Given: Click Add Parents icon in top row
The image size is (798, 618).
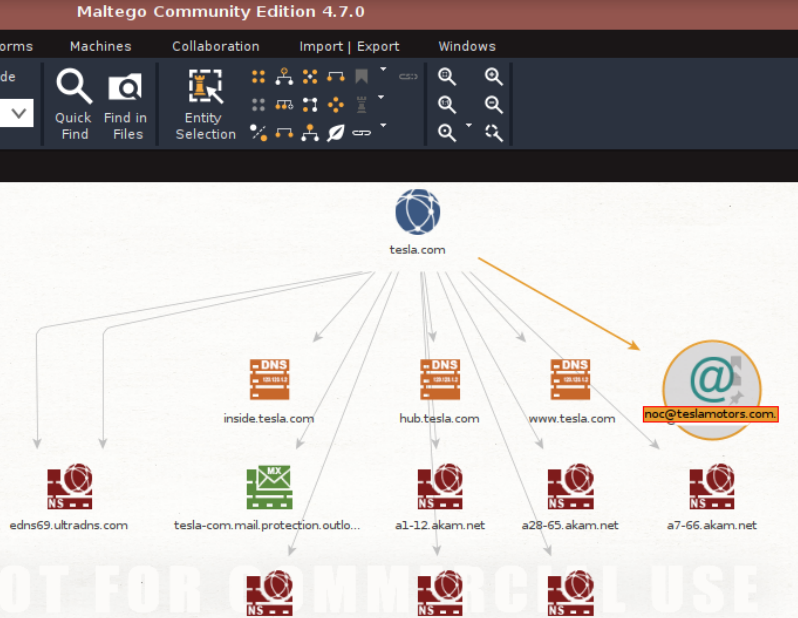Looking at the screenshot, I should (x=284, y=77).
